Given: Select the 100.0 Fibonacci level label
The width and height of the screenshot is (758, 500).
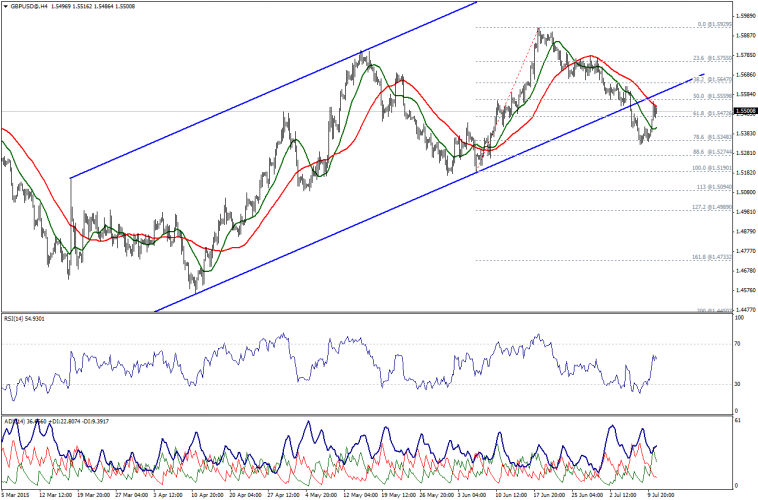Looking at the screenshot, I should coord(712,168).
